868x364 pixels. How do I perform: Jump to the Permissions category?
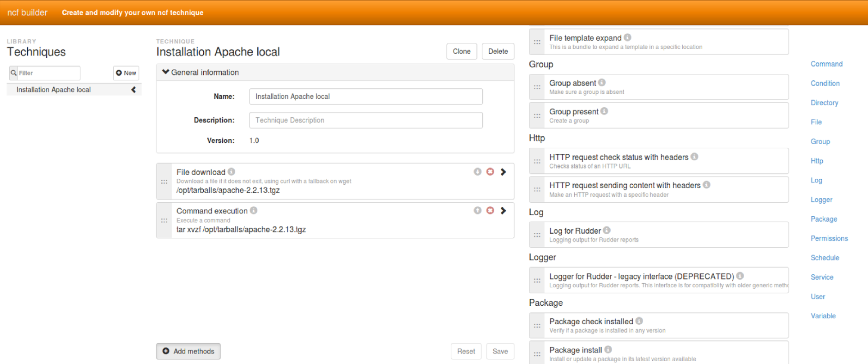coord(829,238)
